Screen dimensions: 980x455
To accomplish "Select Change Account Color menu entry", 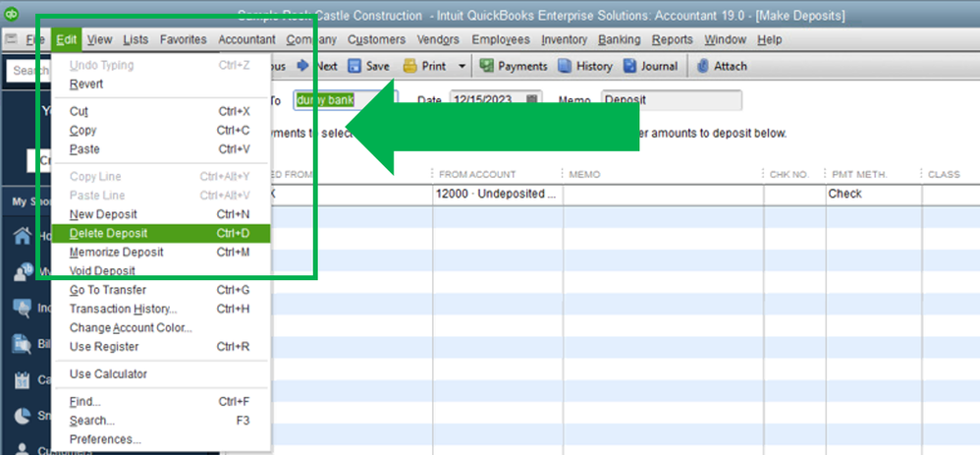I will click(x=161, y=327).
